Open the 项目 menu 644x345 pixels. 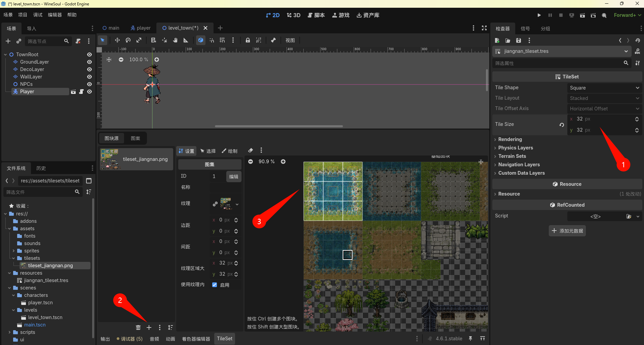click(x=23, y=15)
